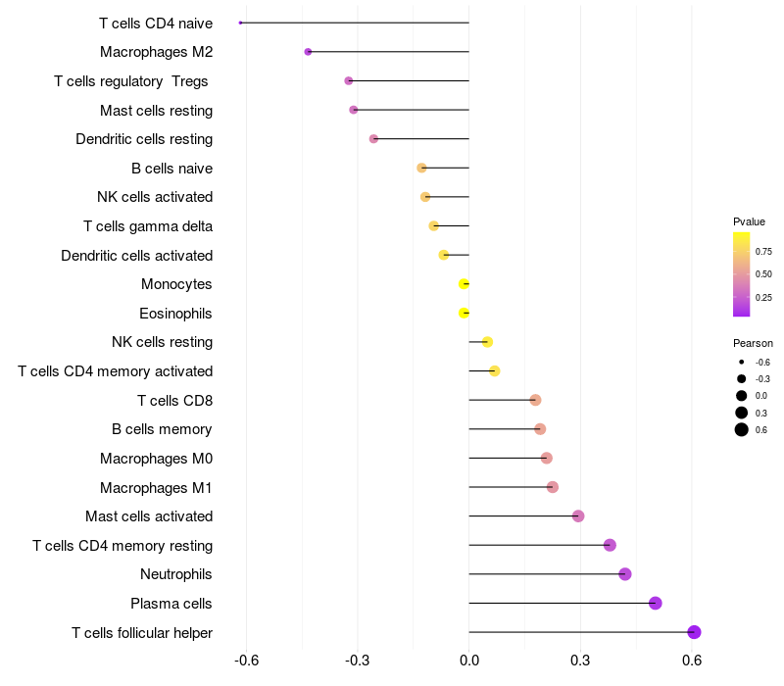Image resolution: width=784 pixels, height=686 pixels.
Task: Click the Pearson -0.6 legend circle
Action: [x=741, y=362]
